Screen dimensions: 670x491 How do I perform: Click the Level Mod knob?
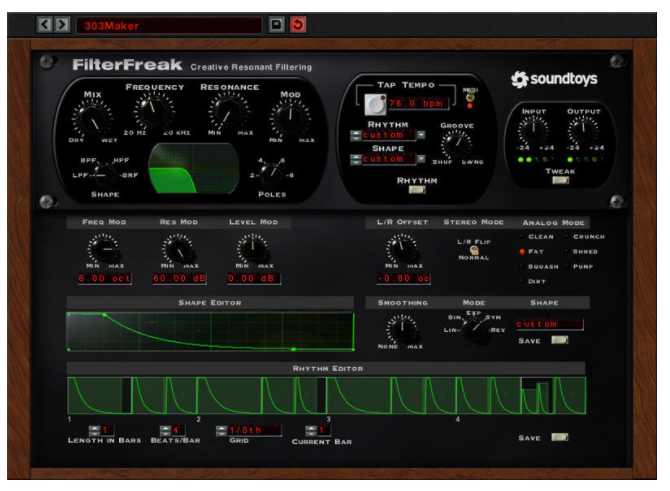pos(253,249)
